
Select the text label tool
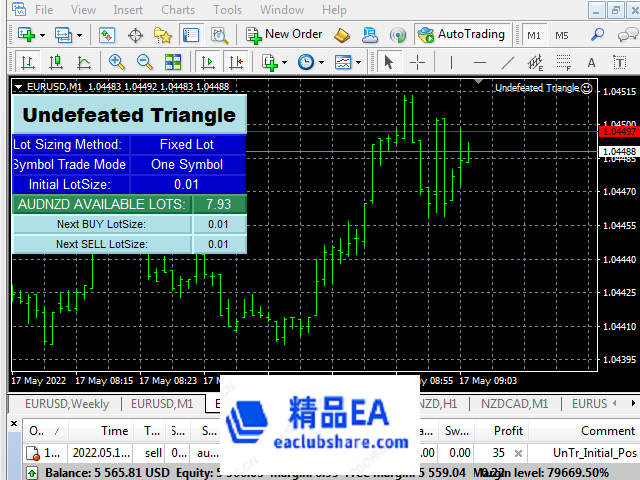620,62
